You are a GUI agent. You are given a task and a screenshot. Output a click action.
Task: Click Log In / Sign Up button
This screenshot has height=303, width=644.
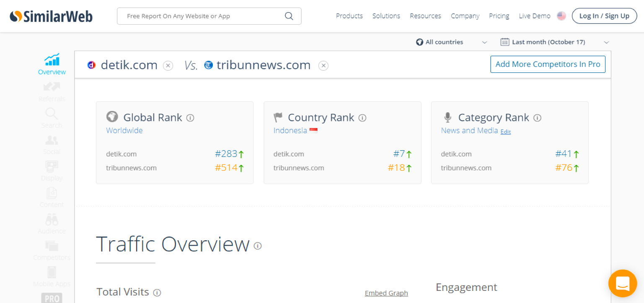(604, 16)
